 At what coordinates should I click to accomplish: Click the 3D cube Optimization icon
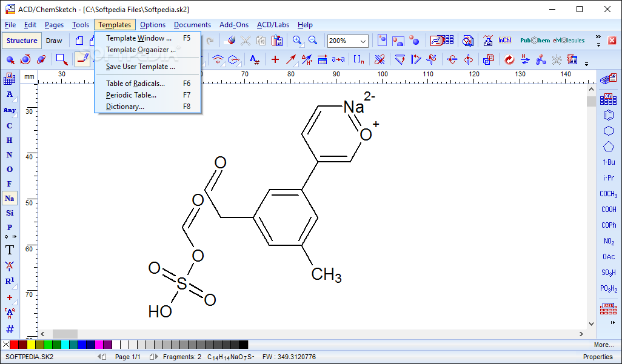click(488, 59)
